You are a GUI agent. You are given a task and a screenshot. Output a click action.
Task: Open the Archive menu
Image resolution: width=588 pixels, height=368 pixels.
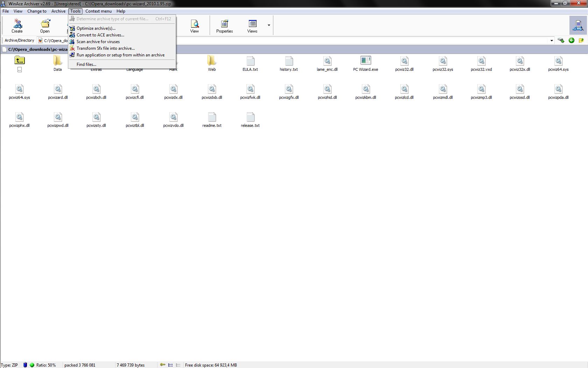pos(58,11)
